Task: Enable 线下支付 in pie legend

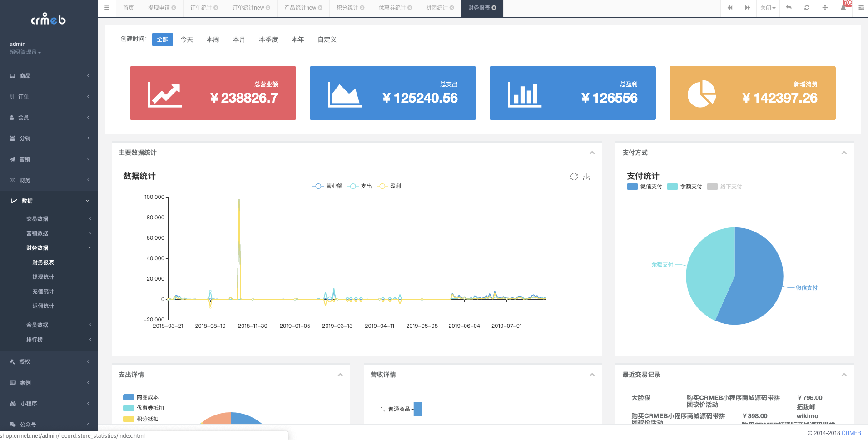Action: click(724, 187)
